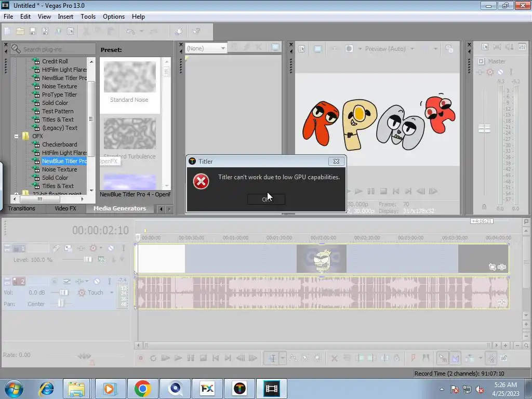Click the Master bus FX icon
This screenshot has width=532, height=399.
[x=480, y=72]
